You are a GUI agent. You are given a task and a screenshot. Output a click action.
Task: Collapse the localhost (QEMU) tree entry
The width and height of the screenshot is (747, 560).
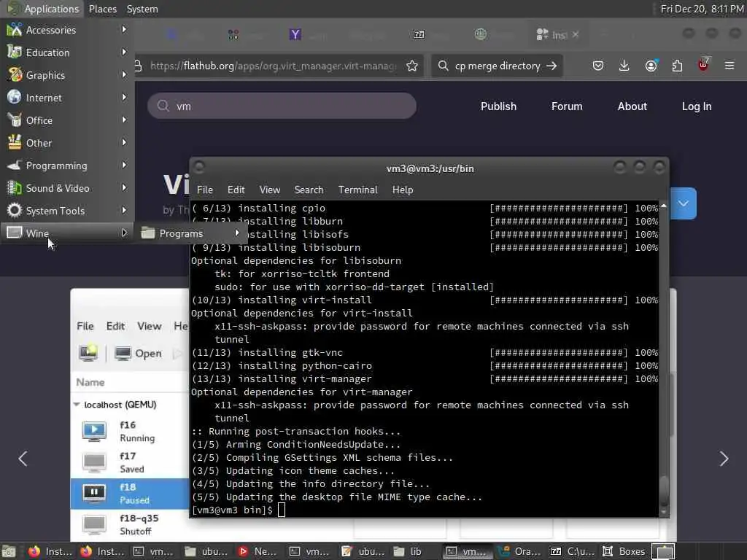point(77,405)
